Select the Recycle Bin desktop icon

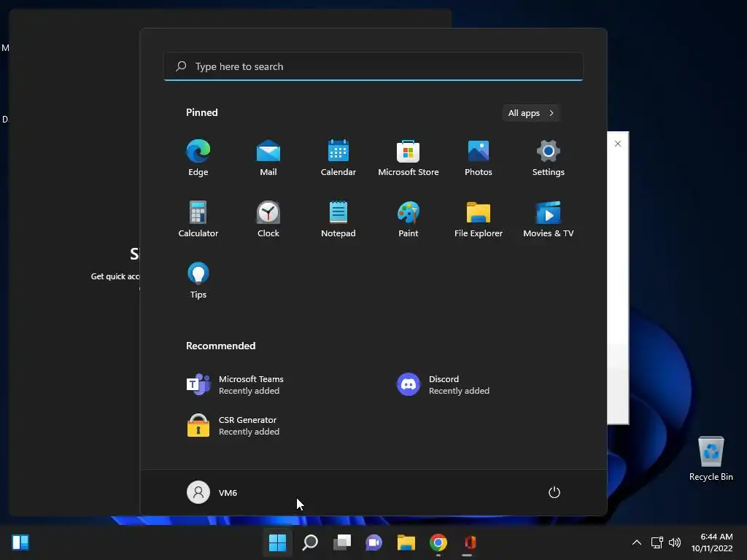pyautogui.click(x=711, y=459)
